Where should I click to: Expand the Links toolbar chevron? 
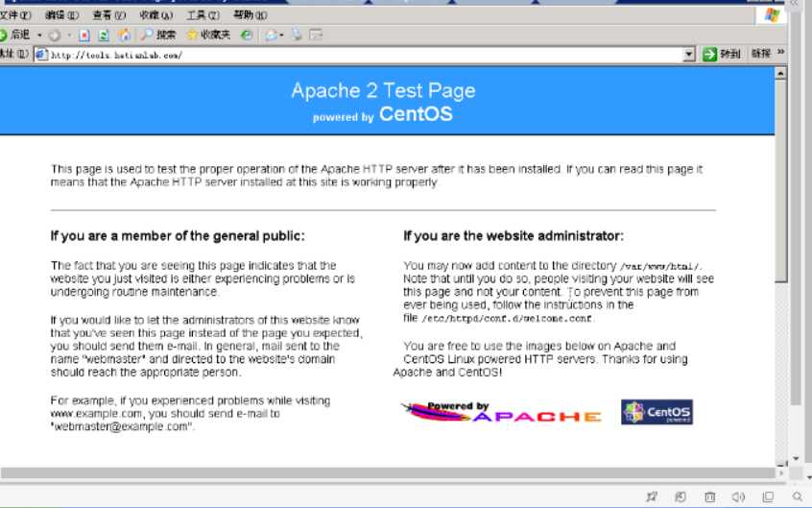tap(781, 52)
